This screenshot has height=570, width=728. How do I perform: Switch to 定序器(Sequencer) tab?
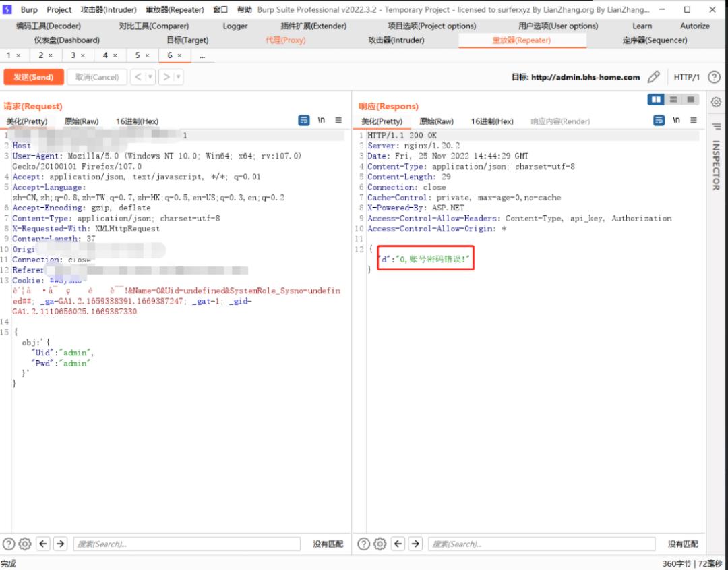pos(655,40)
